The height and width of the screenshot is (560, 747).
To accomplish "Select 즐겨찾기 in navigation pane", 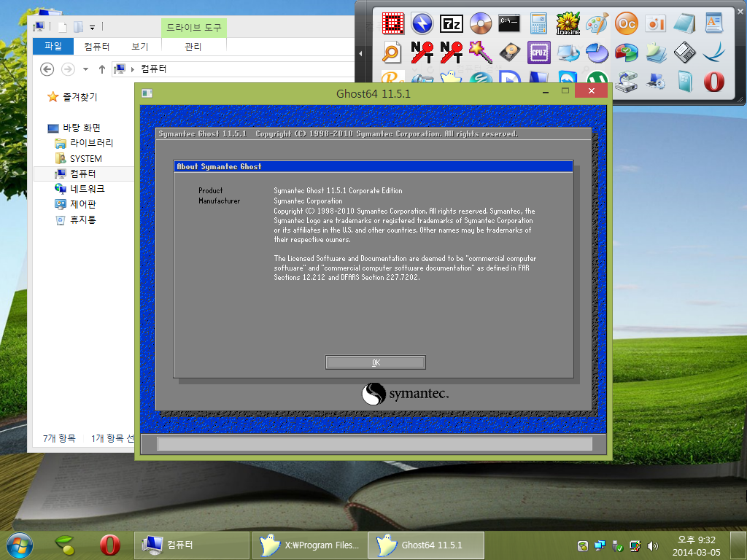I will coord(80,97).
